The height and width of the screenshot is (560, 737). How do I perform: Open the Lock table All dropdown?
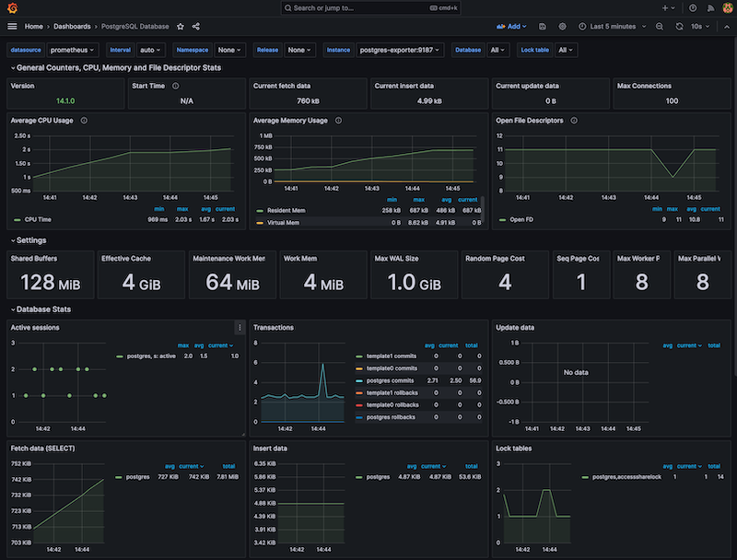click(566, 50)
